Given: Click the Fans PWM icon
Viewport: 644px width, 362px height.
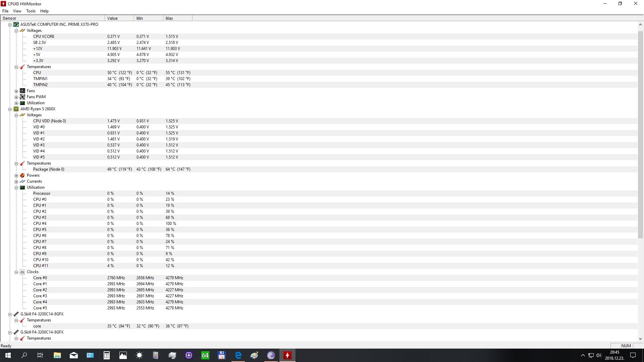Looking at the screenshot, I should (22, 97).
